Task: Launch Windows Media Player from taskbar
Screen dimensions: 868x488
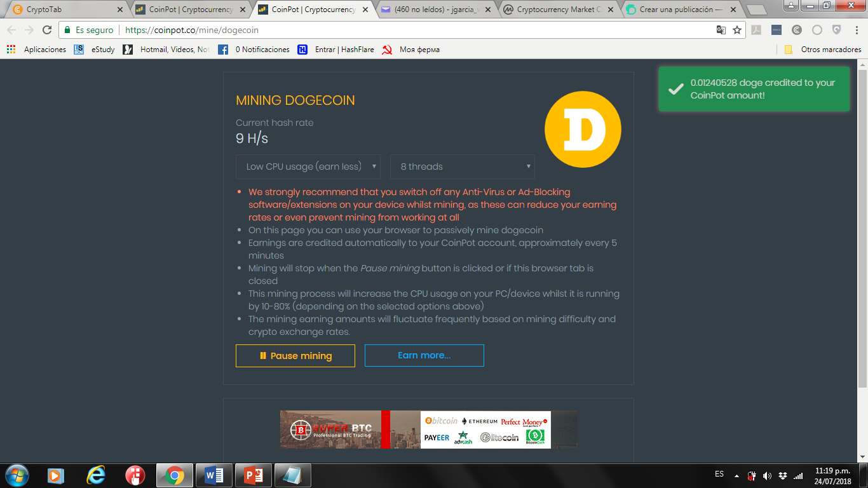Action: click(x=56, y=475)
